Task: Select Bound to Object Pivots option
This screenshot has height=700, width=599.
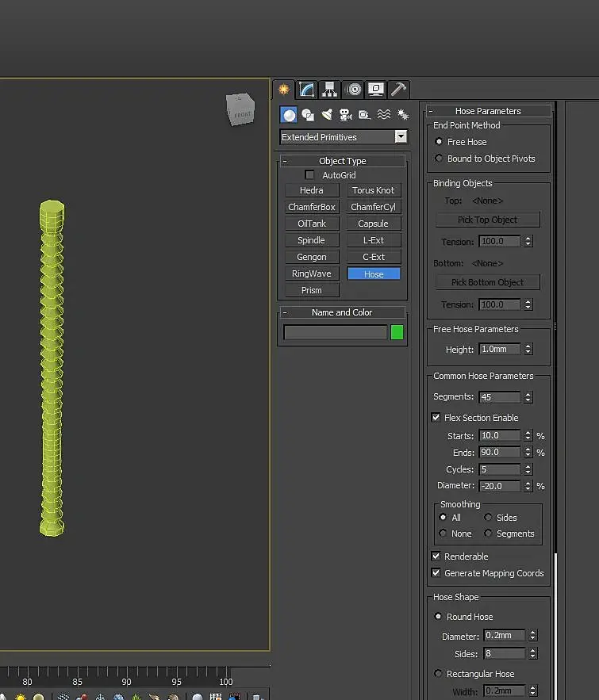Action: [440, 159]
